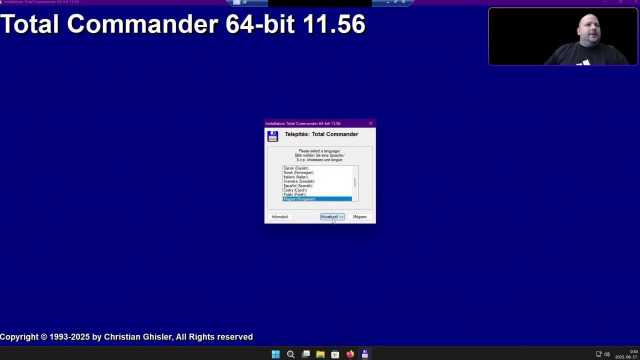Select Magyar (Hungarian) highlighted language row
Screen dimensions: 640x360
317,199
